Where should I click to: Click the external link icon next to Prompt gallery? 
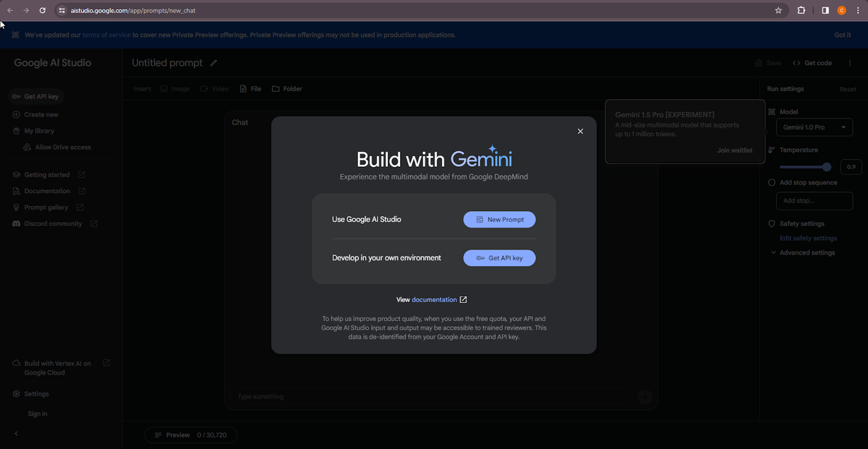[81, 208]
